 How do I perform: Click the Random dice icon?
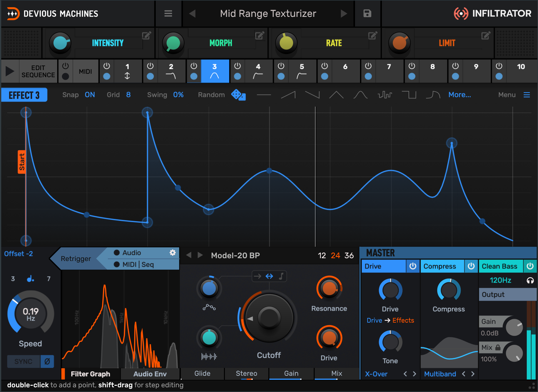(238, 95)
